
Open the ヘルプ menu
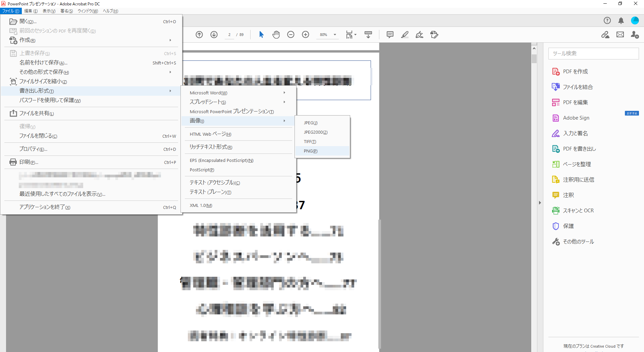coord(110,11)
